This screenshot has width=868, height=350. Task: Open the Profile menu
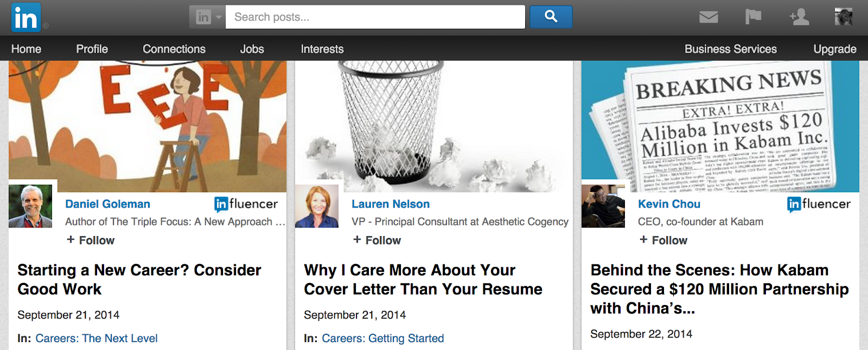tap(92, 49)
